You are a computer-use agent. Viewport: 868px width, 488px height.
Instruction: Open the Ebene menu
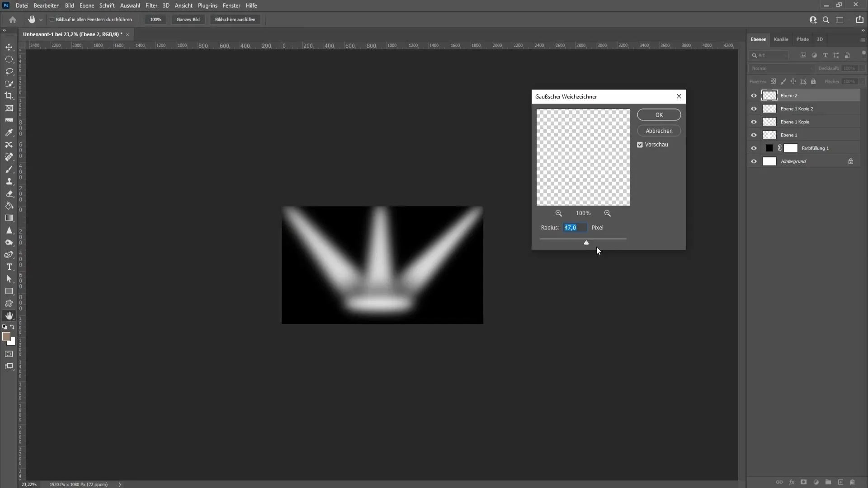(87, 5)
